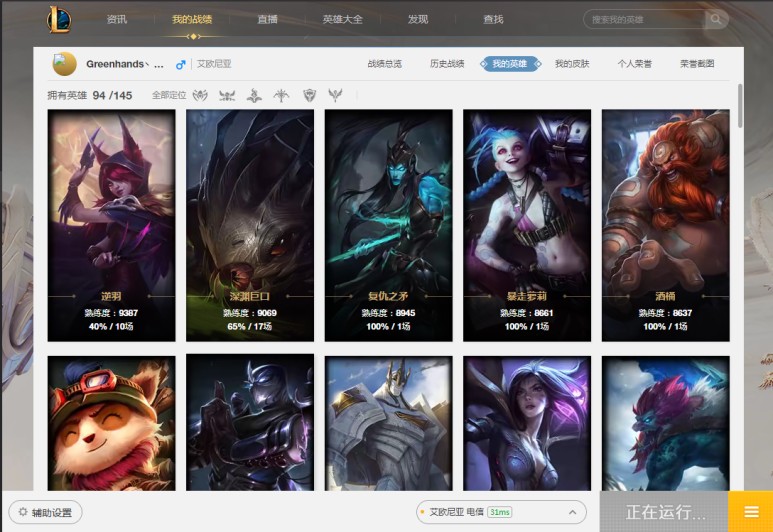
Task: Open the 酒桶 hero card
Action: coord(666,225)
